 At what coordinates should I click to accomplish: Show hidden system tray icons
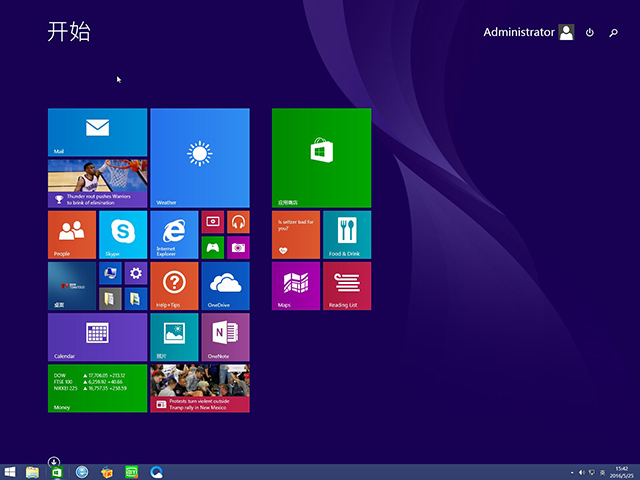pyautogui.click(x=572, y=473)
